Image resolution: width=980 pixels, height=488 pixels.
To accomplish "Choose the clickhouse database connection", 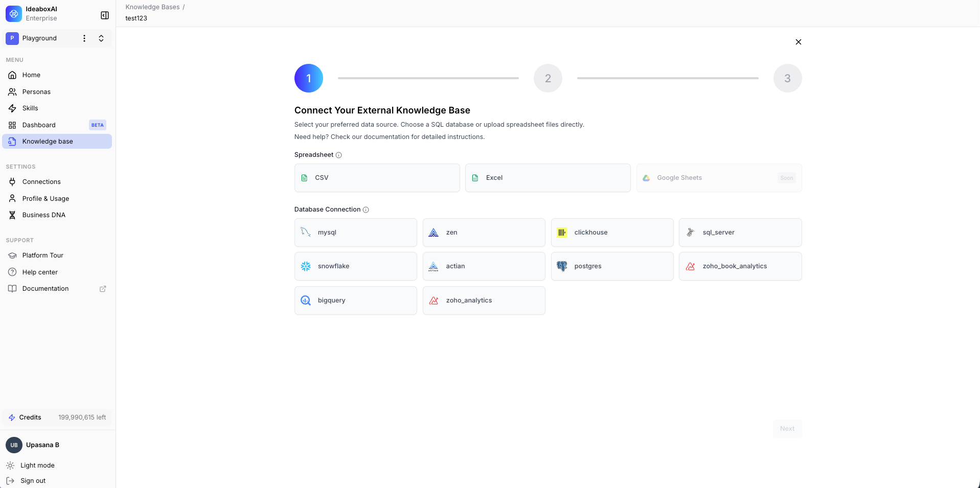I will click(612, 233).
